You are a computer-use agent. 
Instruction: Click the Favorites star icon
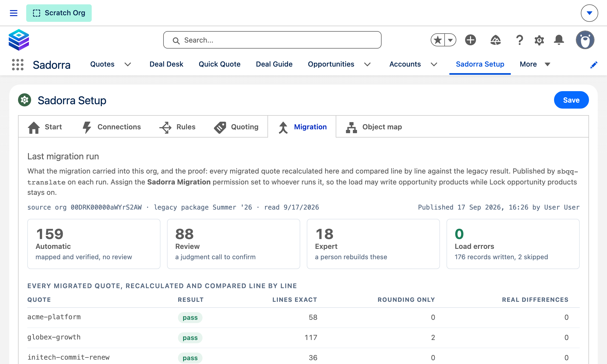pos(438,40)
